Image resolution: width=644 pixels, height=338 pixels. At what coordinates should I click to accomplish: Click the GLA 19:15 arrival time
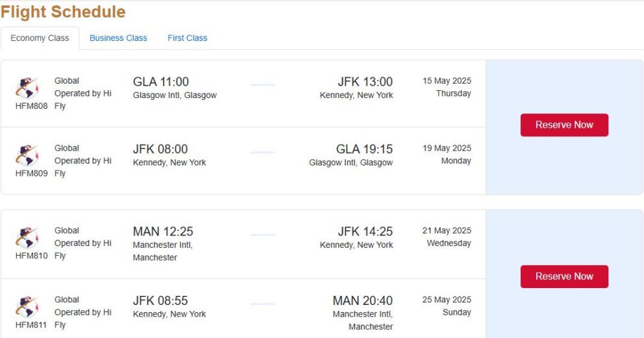(364, 149)
